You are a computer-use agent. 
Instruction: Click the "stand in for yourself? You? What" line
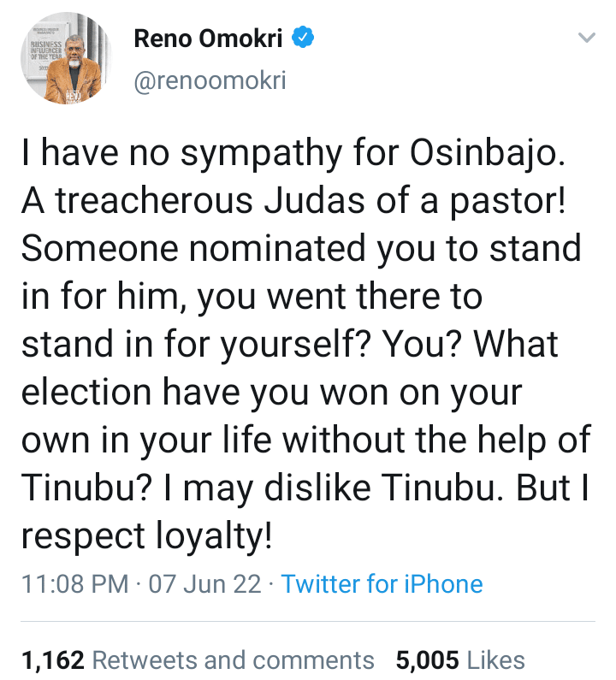289,345
